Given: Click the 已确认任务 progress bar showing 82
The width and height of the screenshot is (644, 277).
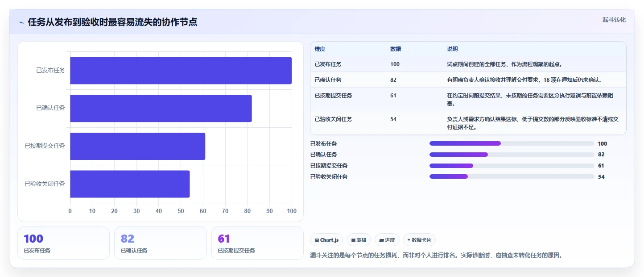Looking at the screenshot, I should point(512,155).
